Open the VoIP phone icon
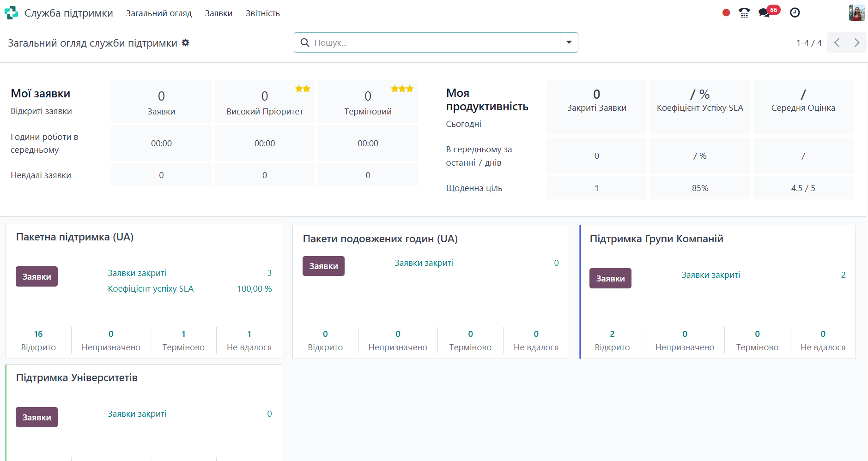868x461 pixels. [744, 13]
